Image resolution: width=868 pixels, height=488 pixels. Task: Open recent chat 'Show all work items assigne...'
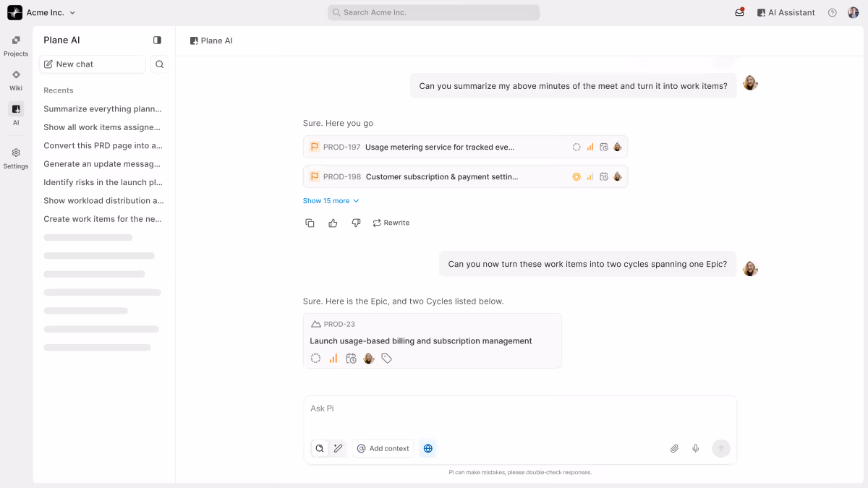click(x=103, y=127)
